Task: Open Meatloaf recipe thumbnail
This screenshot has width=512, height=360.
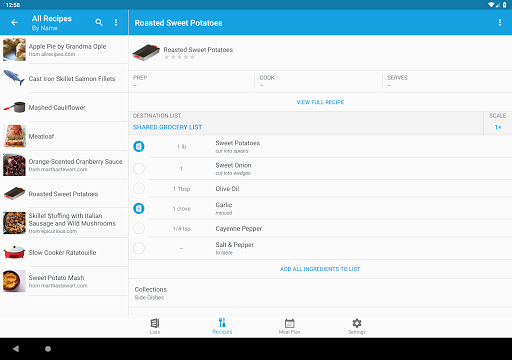Action: 14,136
